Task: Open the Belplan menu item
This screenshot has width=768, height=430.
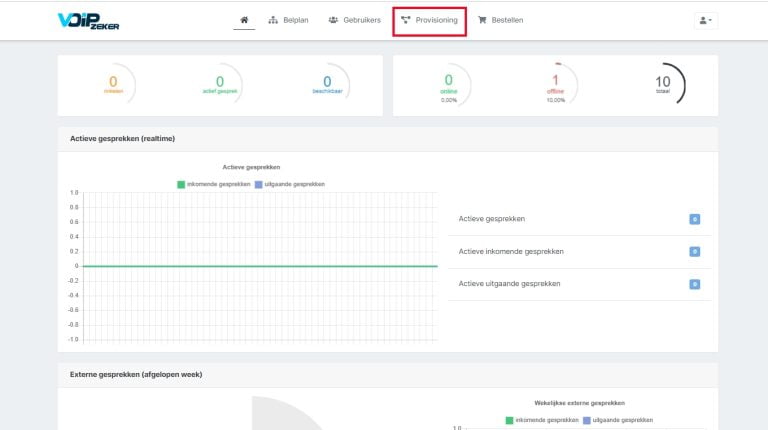Action: pos(288,20)
